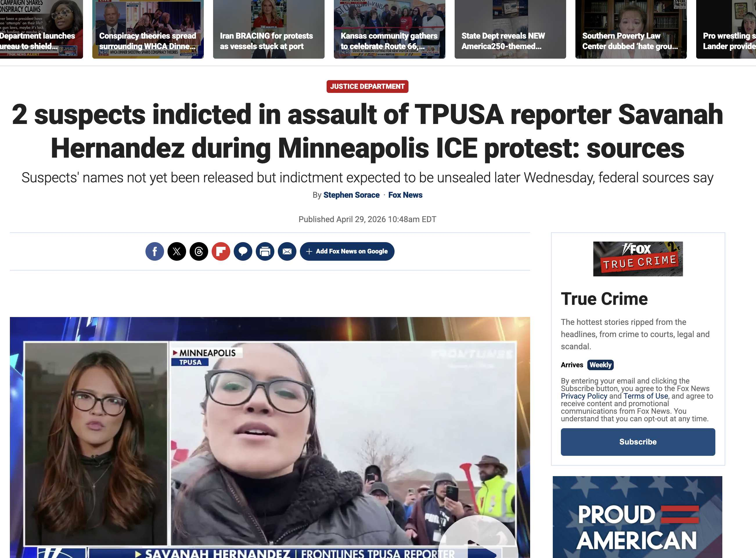756x558 pixels.
Task: Share article on Facebook icon
Action: [x=155, y=251]
